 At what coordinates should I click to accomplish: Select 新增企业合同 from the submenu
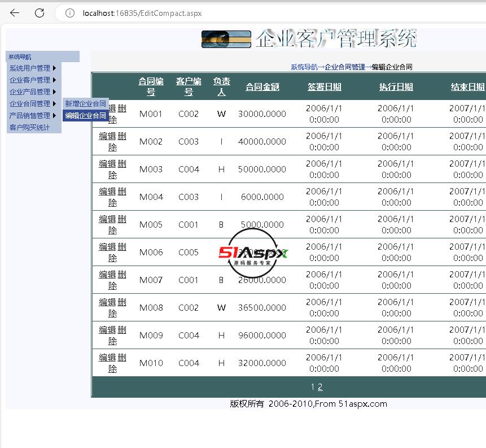click(85, 104)
